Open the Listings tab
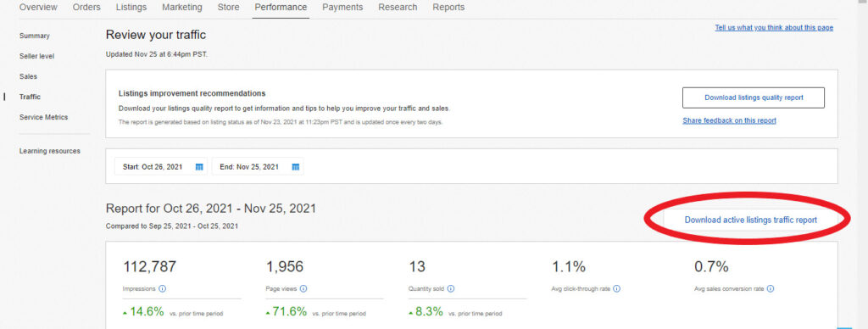The height and width of the screenshot is (329, 868). click(x=131, y=7)
